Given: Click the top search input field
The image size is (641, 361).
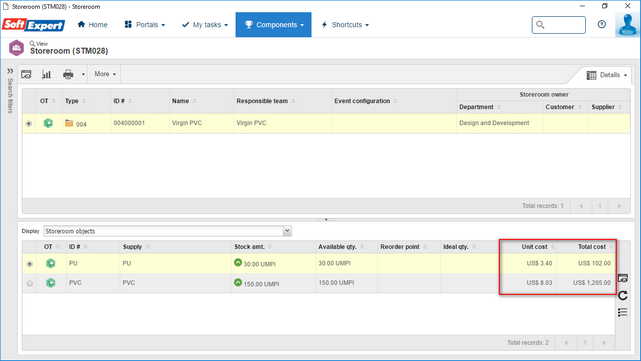Looking at the screenshot, I should (558, 25).
